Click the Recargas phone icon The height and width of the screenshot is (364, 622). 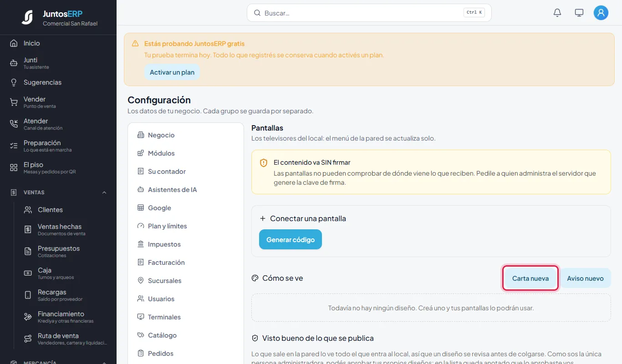click(28, 295)
